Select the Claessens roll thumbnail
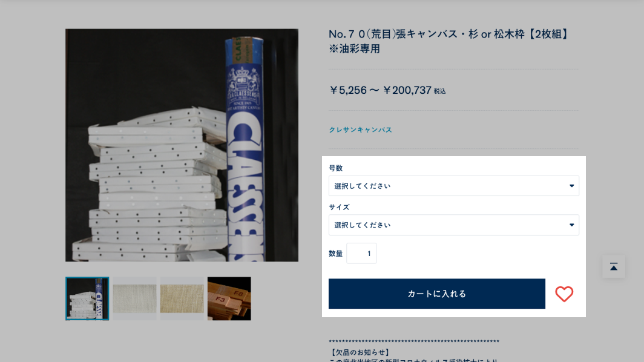The height and width of the screenshot is (362, 644). 87,298
